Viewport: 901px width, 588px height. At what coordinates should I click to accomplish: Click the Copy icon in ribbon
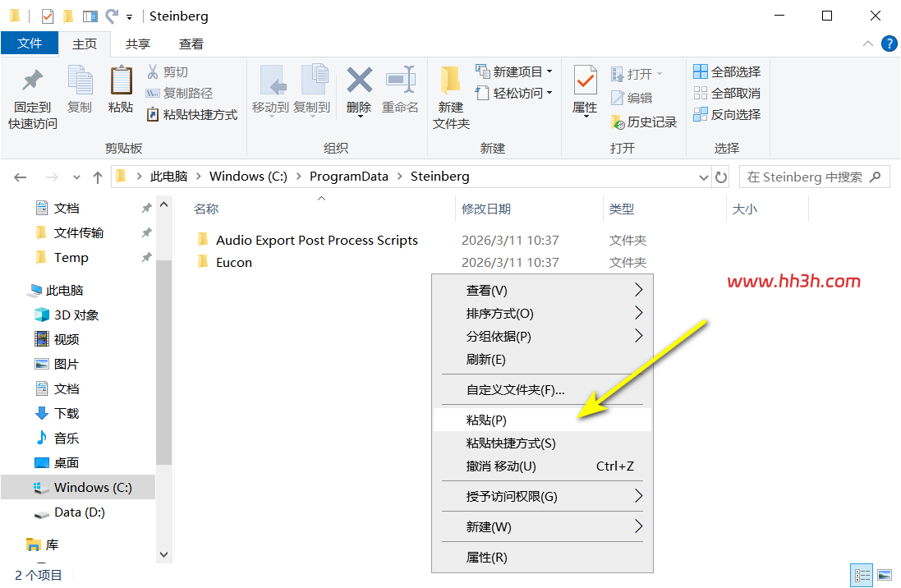click(80, 80)
